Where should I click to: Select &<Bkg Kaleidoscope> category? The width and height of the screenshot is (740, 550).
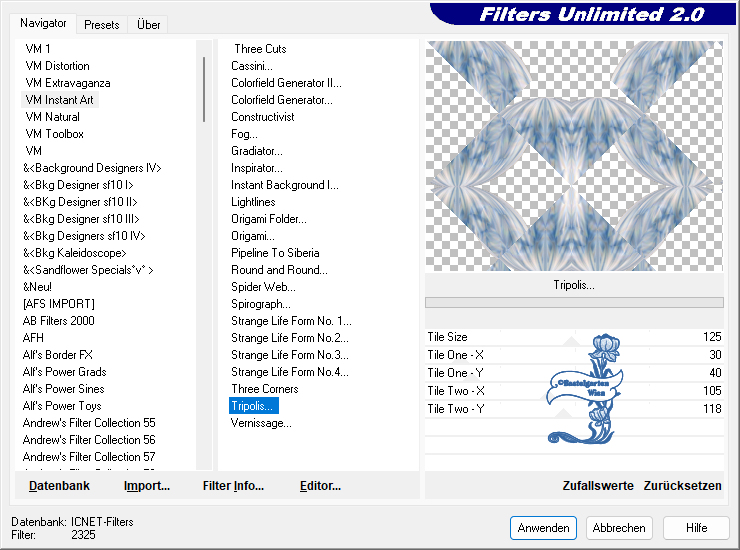pyautogui.click(x=75, y=253)
